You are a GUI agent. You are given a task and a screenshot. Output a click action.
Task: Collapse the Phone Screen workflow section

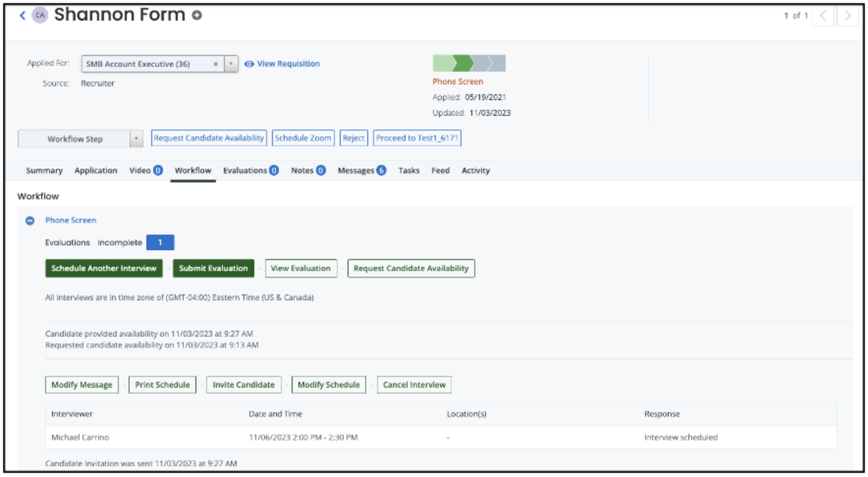click(x=30, y=221)
